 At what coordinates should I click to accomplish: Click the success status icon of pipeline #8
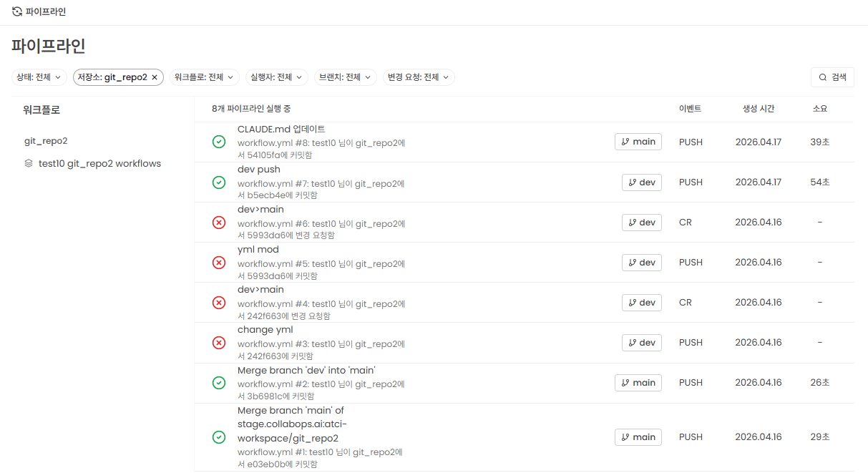tap(219, 142)
